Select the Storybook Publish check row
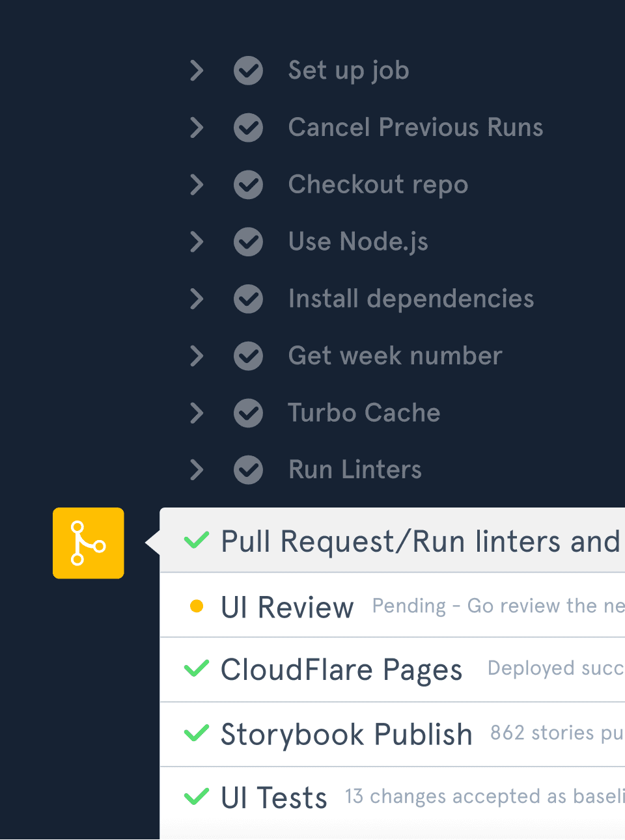Image resolution: width=625 pixels, height=840 pixels. tap(346, 734)
